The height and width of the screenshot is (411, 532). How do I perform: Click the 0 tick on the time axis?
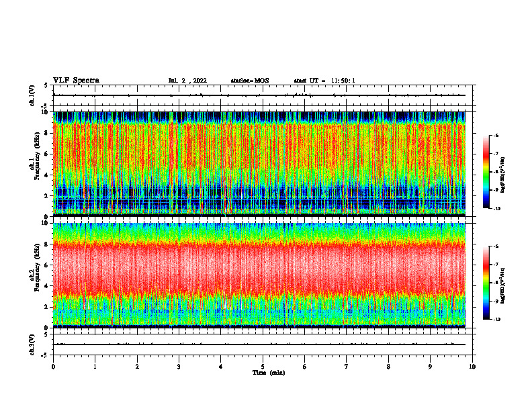click(53, 367)
